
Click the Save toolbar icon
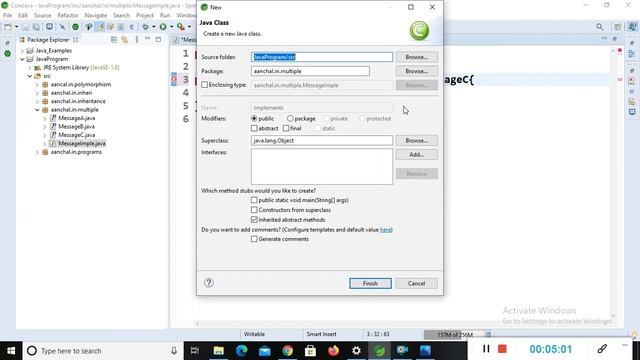(25, 27)
